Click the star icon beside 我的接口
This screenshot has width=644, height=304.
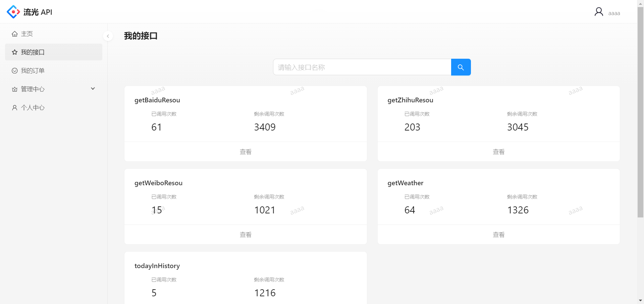coord(15,52)
